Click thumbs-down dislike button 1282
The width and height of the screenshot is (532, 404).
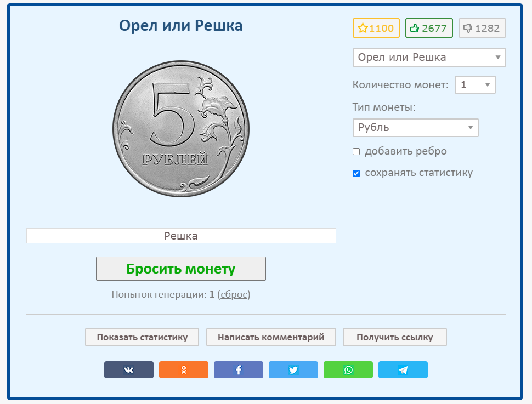tap(482, 29)
